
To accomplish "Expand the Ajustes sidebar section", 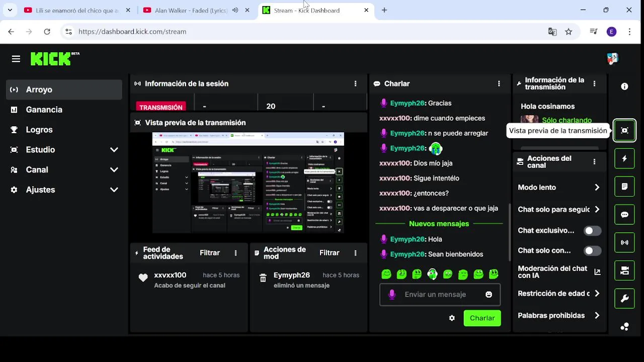I will [x=114, y=190].
